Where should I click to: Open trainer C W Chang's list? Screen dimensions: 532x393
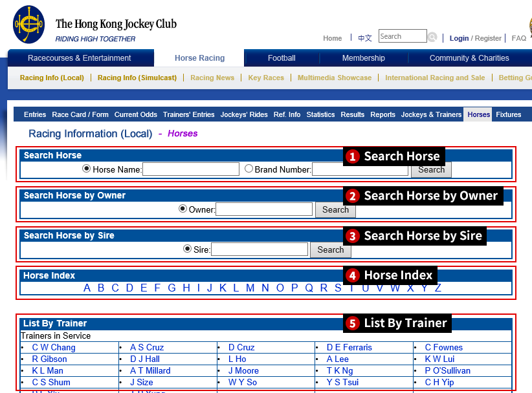[54, 348]
